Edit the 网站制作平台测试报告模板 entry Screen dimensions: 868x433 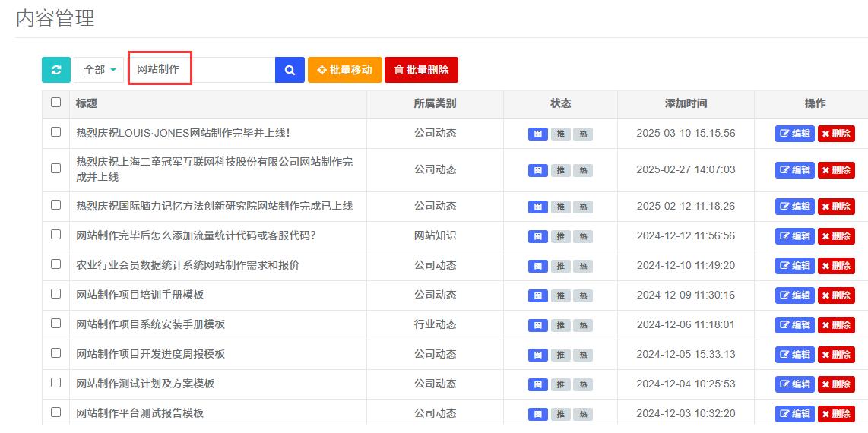point(794,414)
